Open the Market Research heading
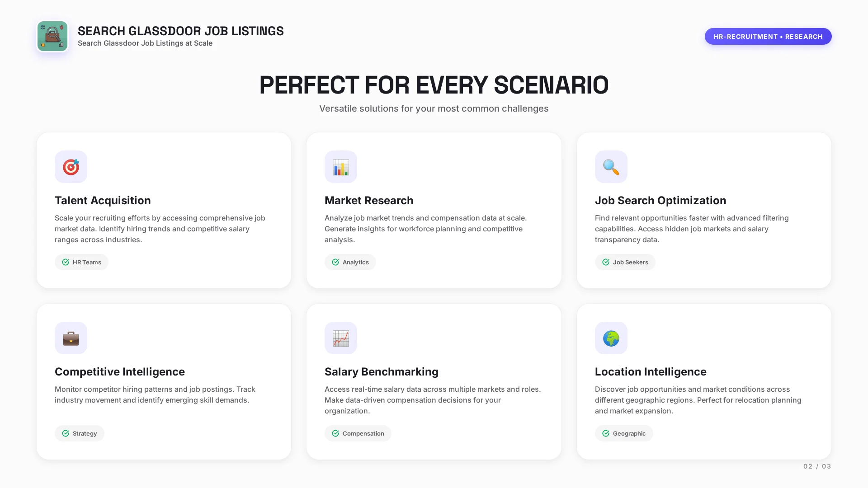 (x=369, y=200)
